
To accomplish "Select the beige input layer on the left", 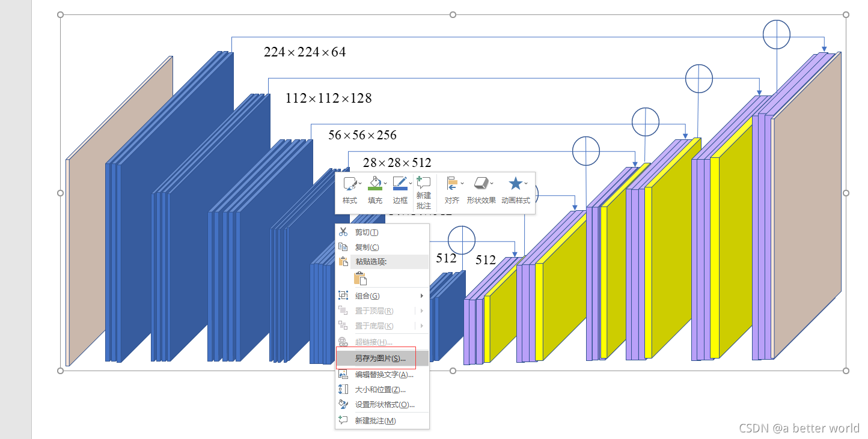I will pyautogui.click(x=120, y=210).
